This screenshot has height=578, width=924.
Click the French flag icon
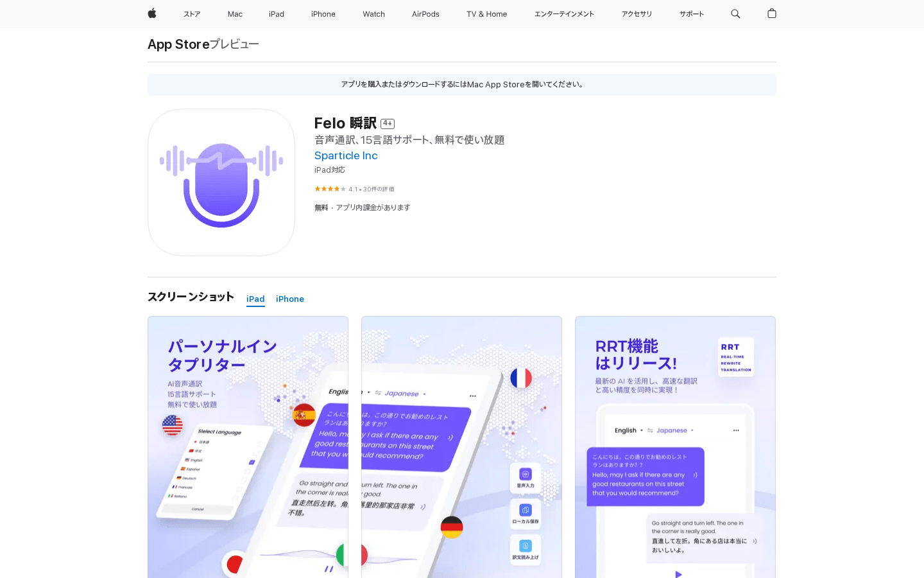point(521,378)
